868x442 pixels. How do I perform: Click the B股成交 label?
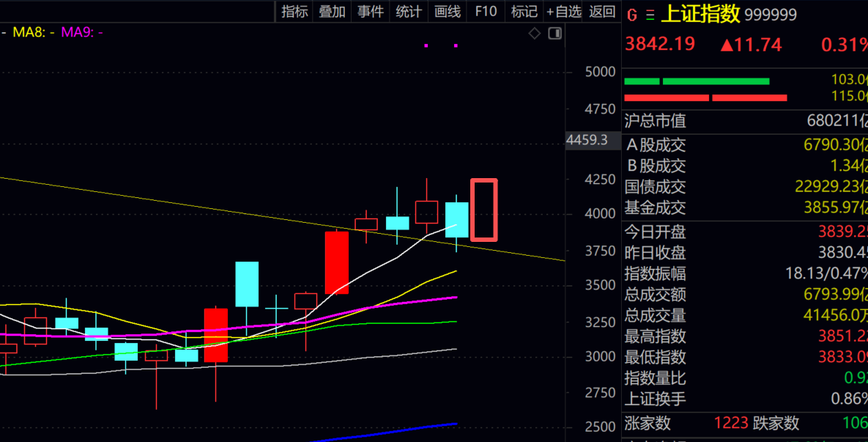(x=656, y=166)
